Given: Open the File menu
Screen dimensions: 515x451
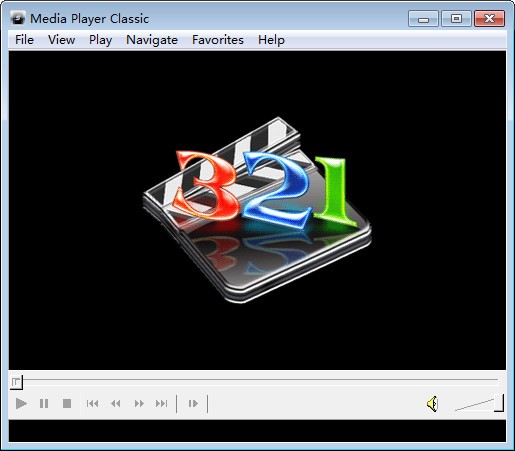Looking at the screenshot, I should point(24,40).
